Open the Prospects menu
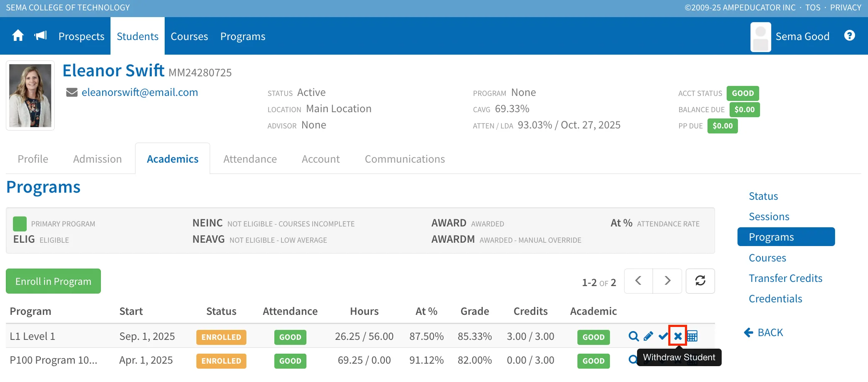Viewport: 868px width, 382px height. pos(81,37)
